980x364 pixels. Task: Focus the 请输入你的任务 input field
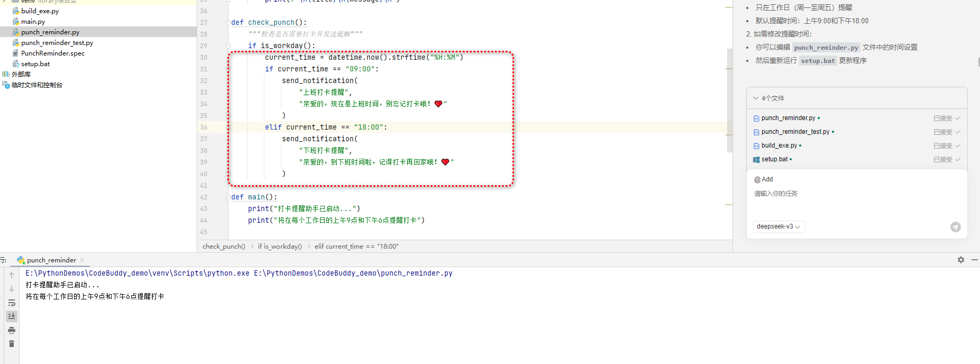[x=857, y=194]
